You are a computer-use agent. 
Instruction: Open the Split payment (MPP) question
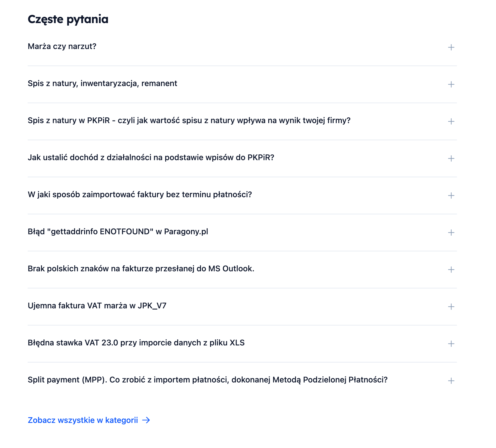[451, 380]
